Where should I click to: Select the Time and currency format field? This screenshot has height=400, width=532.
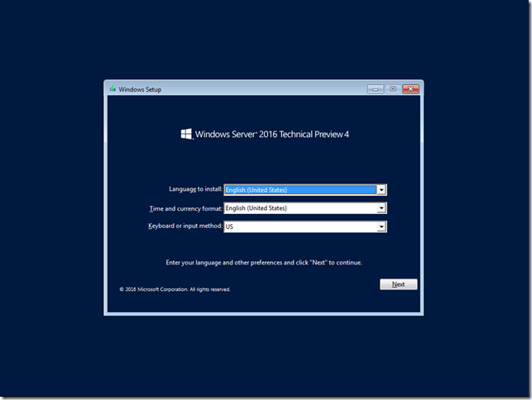point(305,208)
